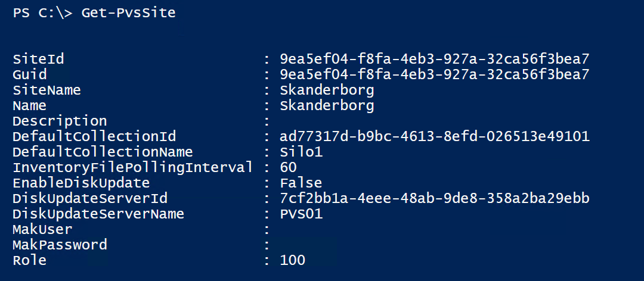
Task: Click the Description property label
Action: point(60,121)
